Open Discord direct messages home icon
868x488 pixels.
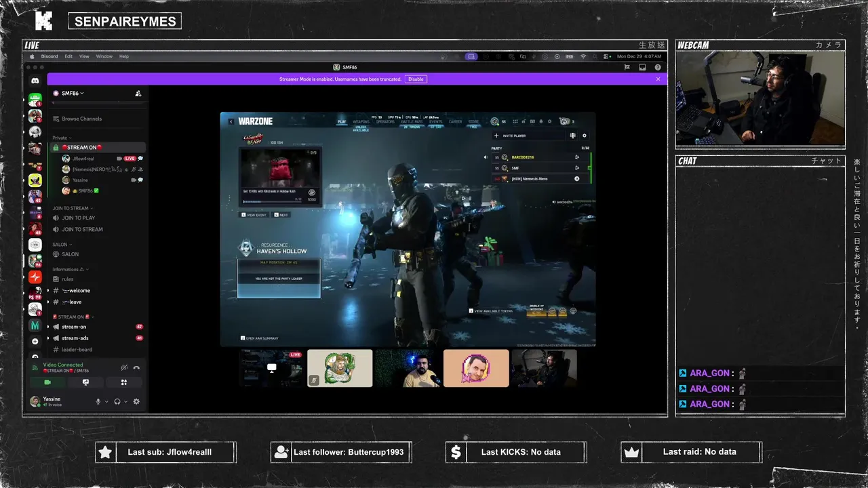[x=35, y=81]
